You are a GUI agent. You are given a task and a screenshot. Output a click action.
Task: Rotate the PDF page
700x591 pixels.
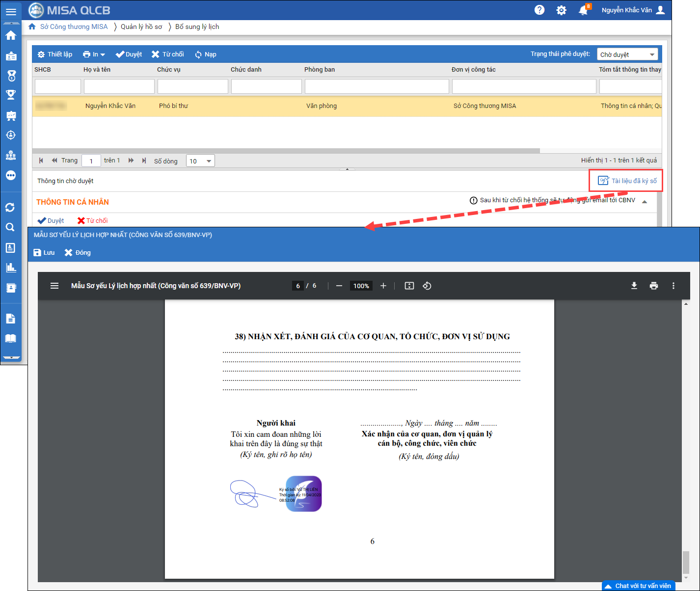coord(427,286)
